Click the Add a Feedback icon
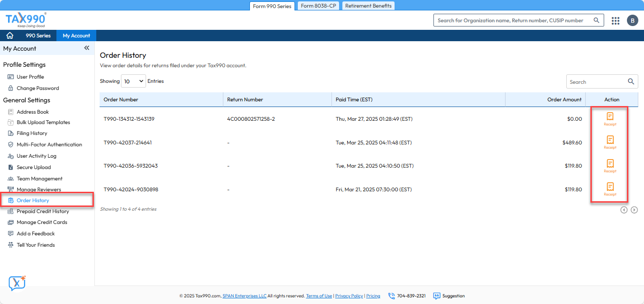644x304 pixels. pos(11,233)
